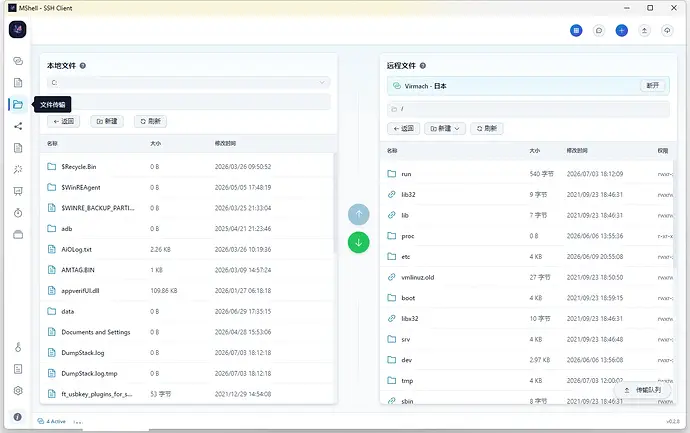This screenshot has width=690, height=433.
Task: Select the remote run folder
Action: pyautogui.click(x=527, y=174)
